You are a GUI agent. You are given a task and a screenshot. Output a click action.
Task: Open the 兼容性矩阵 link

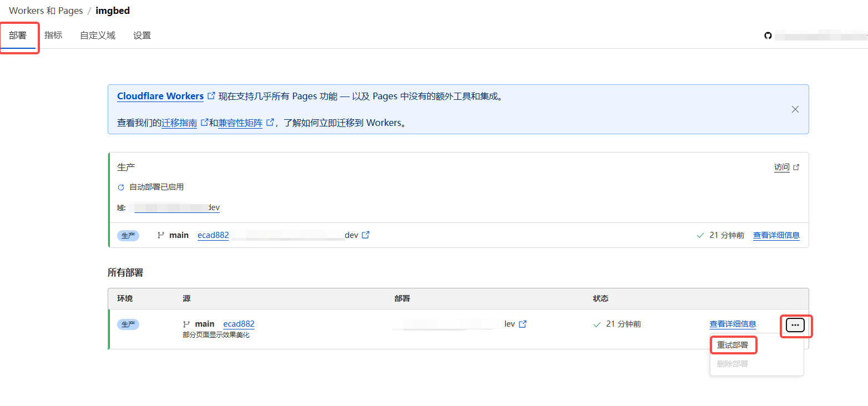pos(240,123)
